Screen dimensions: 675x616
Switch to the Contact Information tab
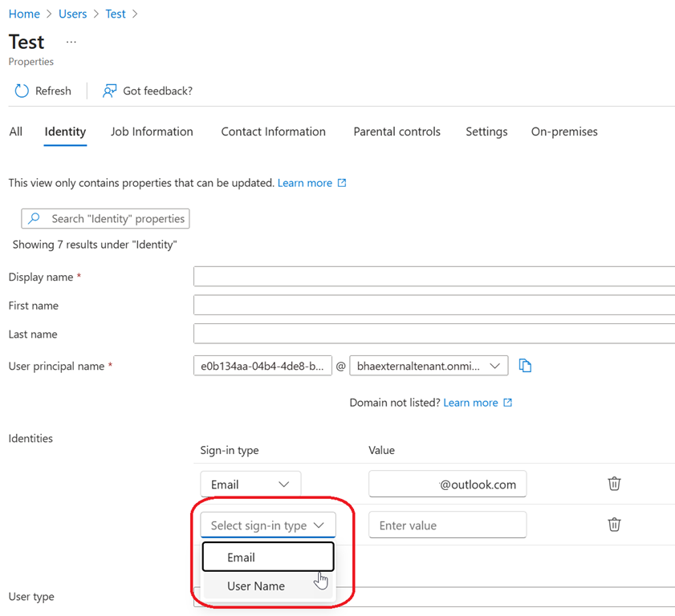[x=273, y=132]
